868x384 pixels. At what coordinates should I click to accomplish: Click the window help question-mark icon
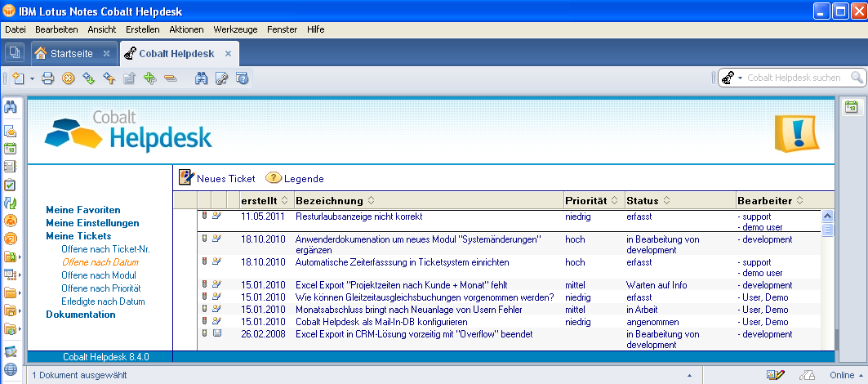[x=242, y=78]
